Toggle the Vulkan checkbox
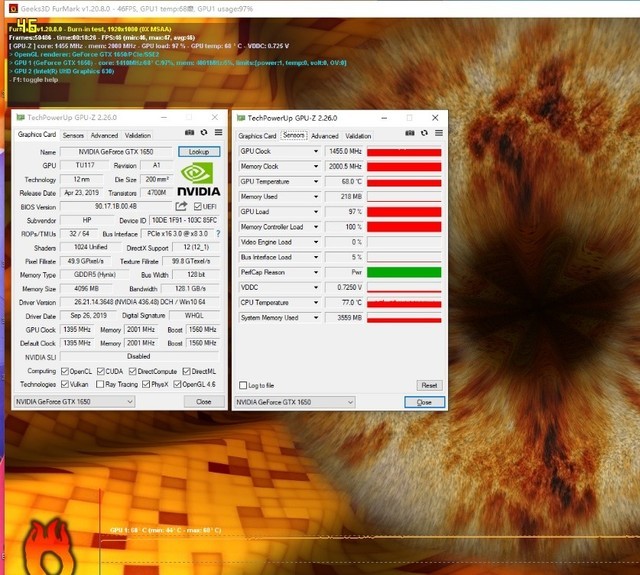 pos(64,384)
